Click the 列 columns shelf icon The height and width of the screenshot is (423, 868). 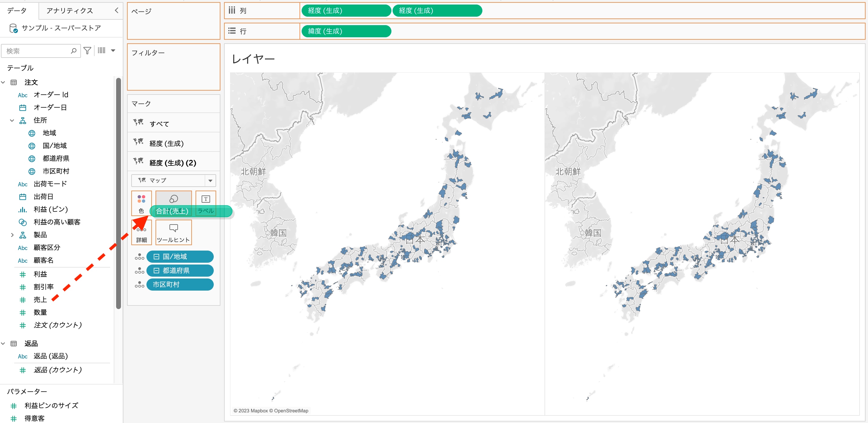(232, 10)
